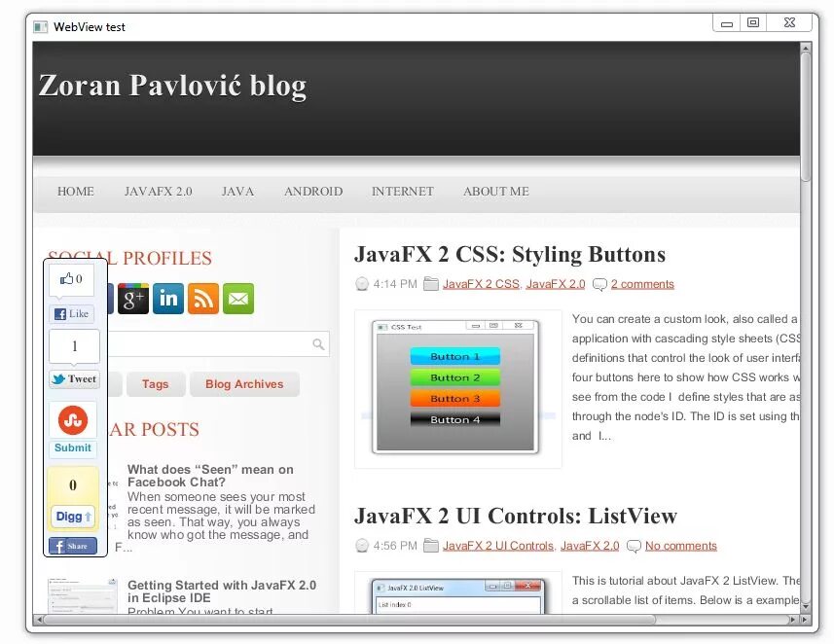The image size is (834, 644).
Task: Click the Digg button
Action: click(x=73, y=516)
